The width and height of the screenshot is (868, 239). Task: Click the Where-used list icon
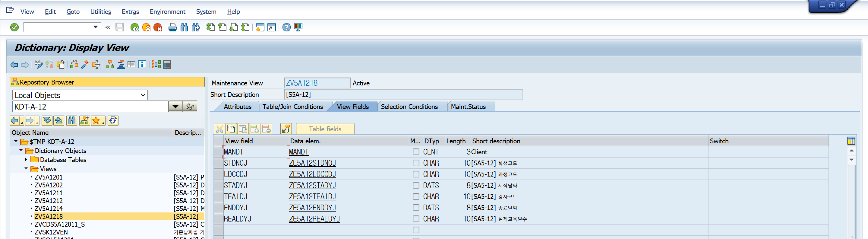(x=96, y=64)
